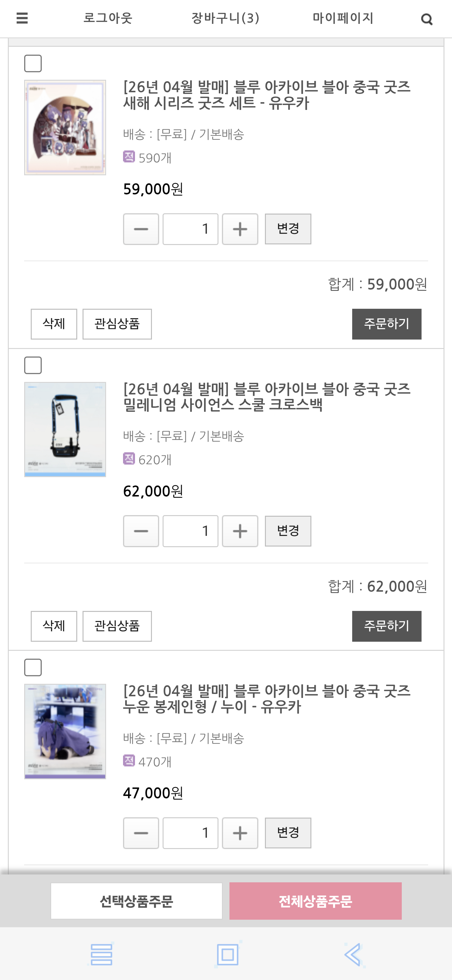Open 장바구니(3) cart menu
The width and height of the screenshot is (452, 980).
(x=225, y=18)
